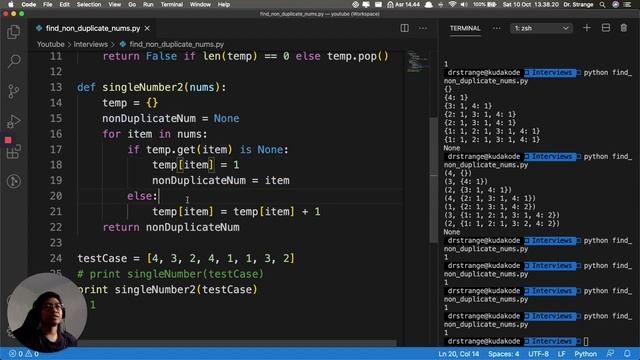Open the GitLens icon in activity bar
The image size is (640, 360).
coord(13,181)
